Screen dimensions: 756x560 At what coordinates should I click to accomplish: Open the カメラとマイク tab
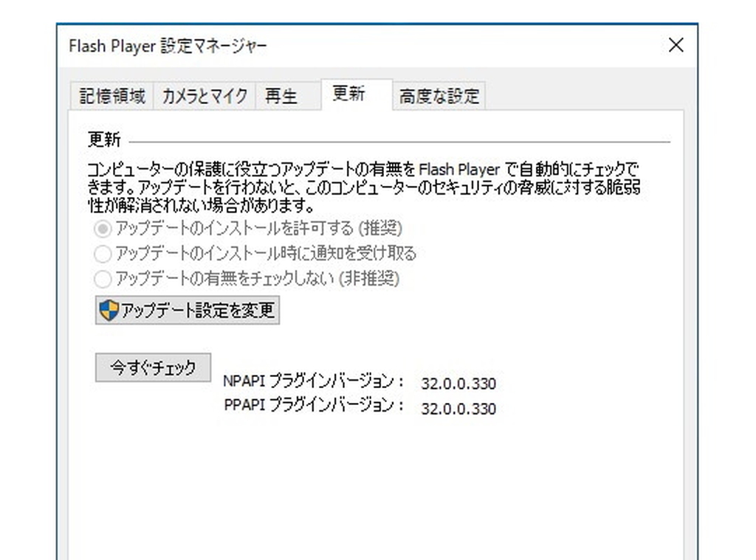[204, 94]
